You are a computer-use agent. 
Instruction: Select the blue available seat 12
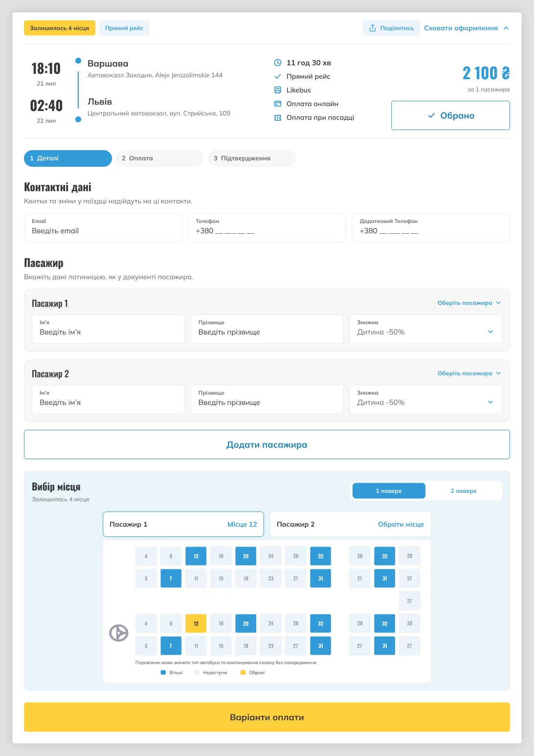pyautogui.click(x=196, y=556)
